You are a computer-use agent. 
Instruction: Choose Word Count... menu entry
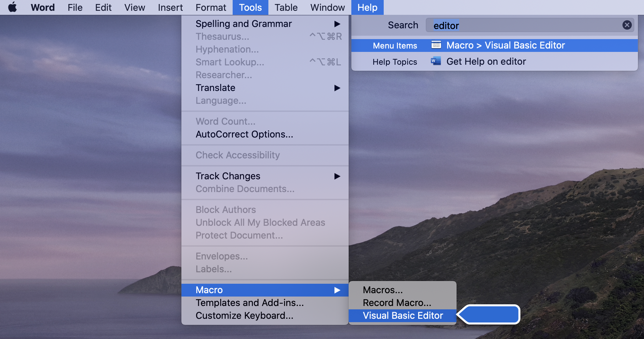pos(265,122)
